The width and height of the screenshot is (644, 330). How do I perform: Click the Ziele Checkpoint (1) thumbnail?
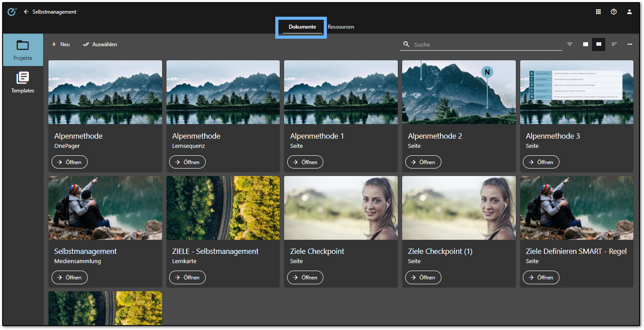(x=459, y=208)
